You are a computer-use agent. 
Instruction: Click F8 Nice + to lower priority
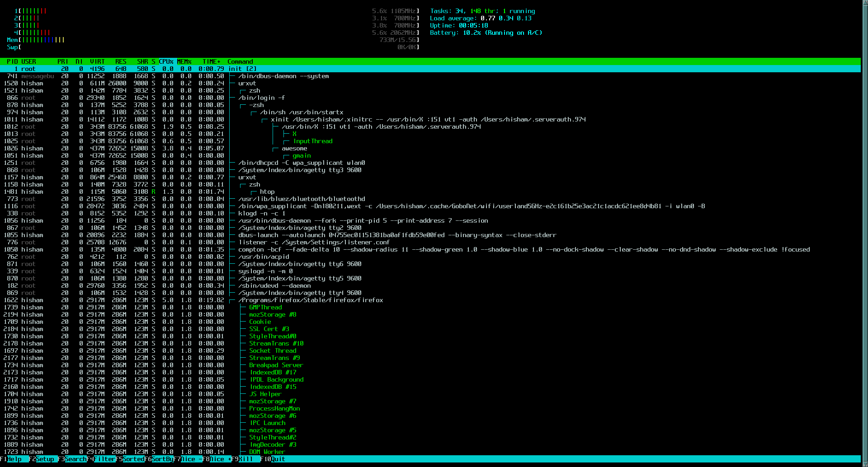218,459
